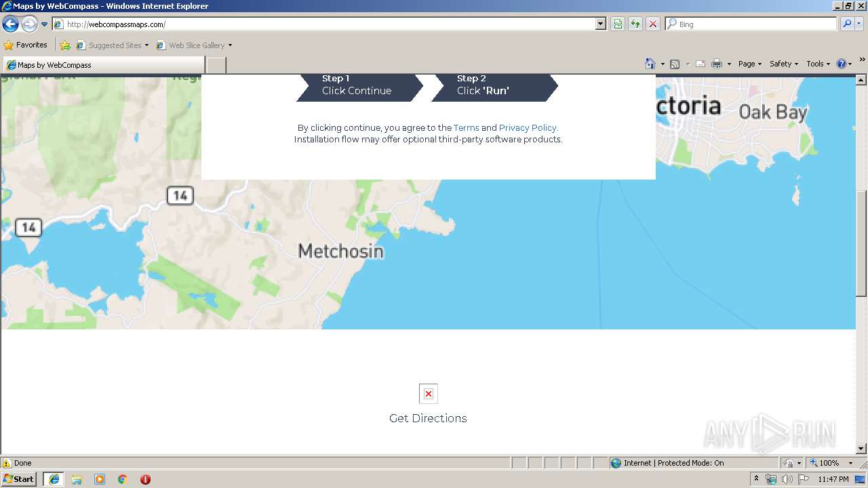
Task: Click the zoom level 100% button
Action: pos(825,463)
